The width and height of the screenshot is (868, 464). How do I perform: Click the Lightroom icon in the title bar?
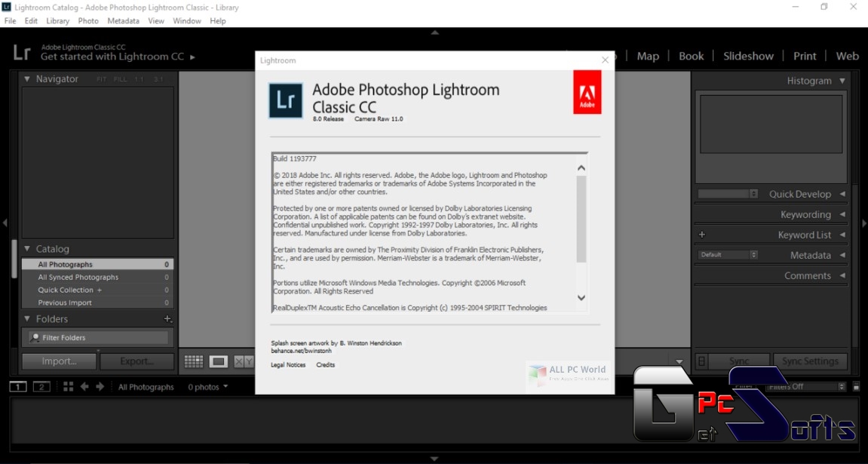coord(7,8)
